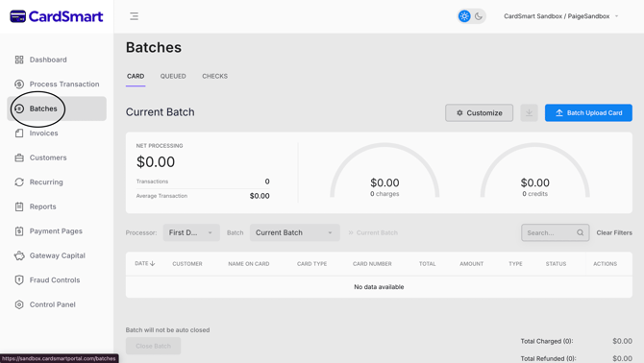The image size is (644, 363).
Task: Click 'Batch will not be auto closed' text
Action: click(x=167, y=330)
